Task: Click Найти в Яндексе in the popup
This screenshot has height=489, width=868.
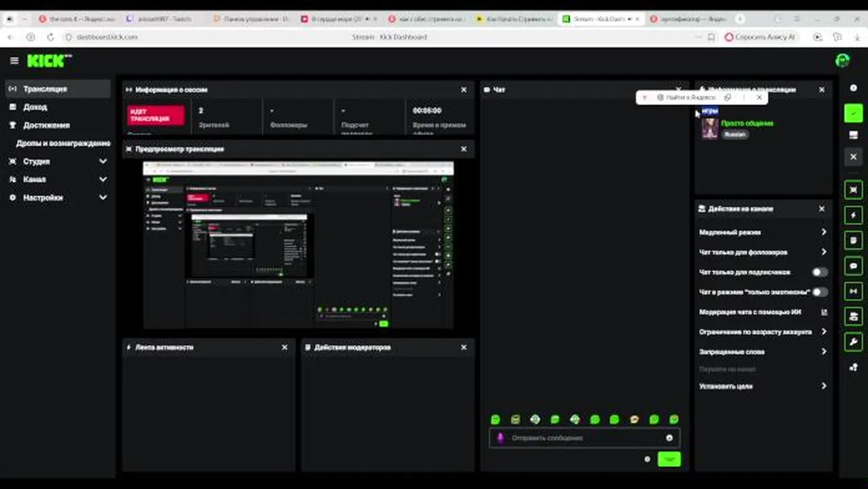Action: point(687,98)
